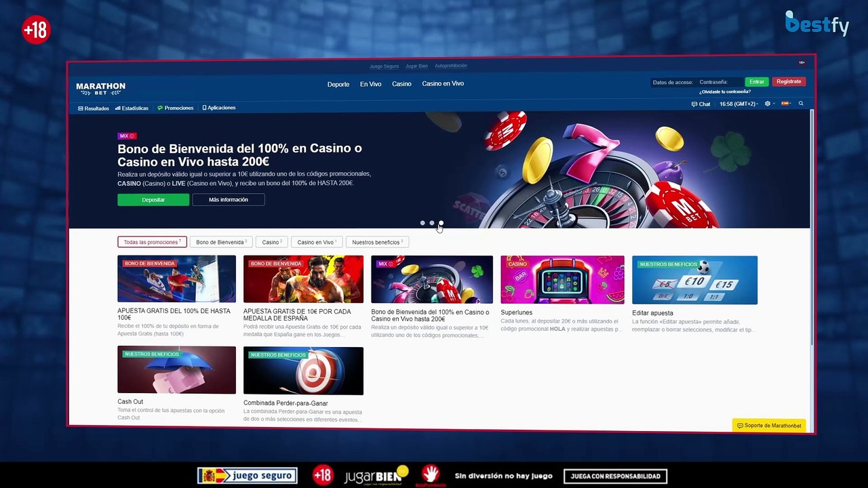The height and width of the screenshot is (488, 868).
Task: Open the Cash Out promotion thumbnail
Action: coord(176,370)
